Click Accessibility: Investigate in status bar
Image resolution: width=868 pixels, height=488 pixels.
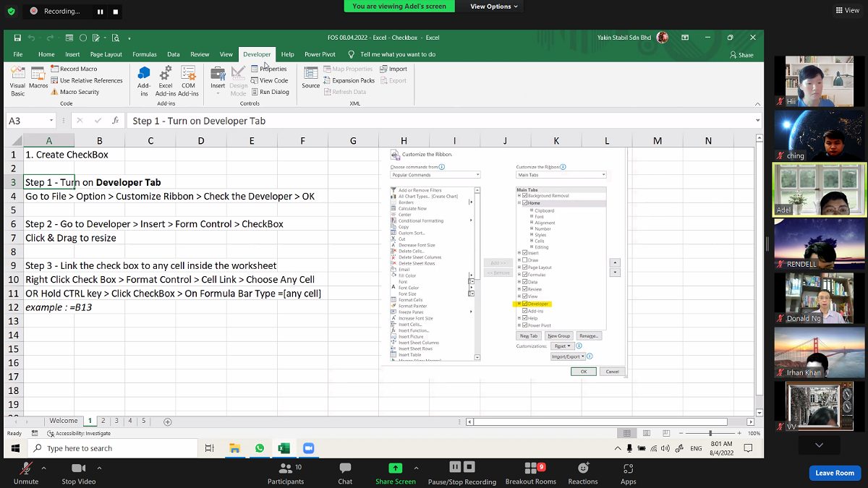[78, 433]
